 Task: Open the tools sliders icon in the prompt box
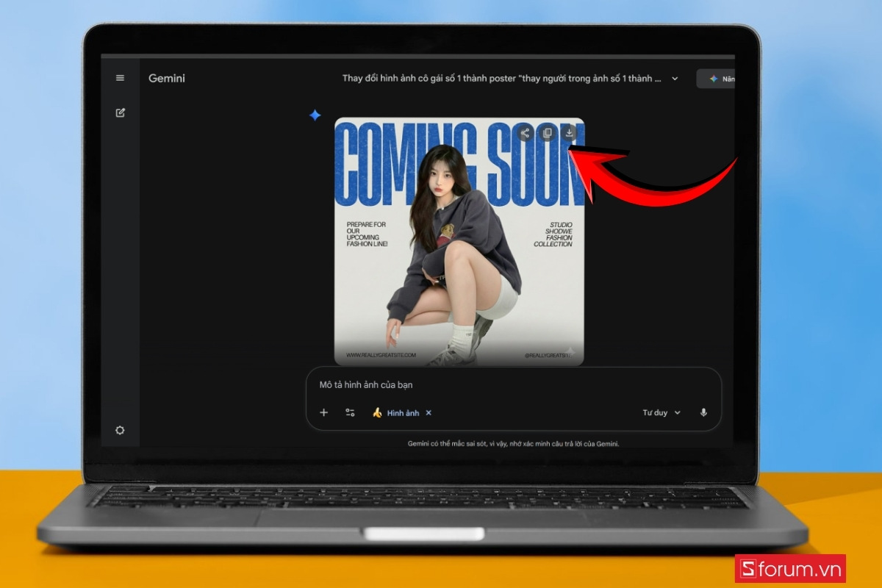tap(350, 412)
